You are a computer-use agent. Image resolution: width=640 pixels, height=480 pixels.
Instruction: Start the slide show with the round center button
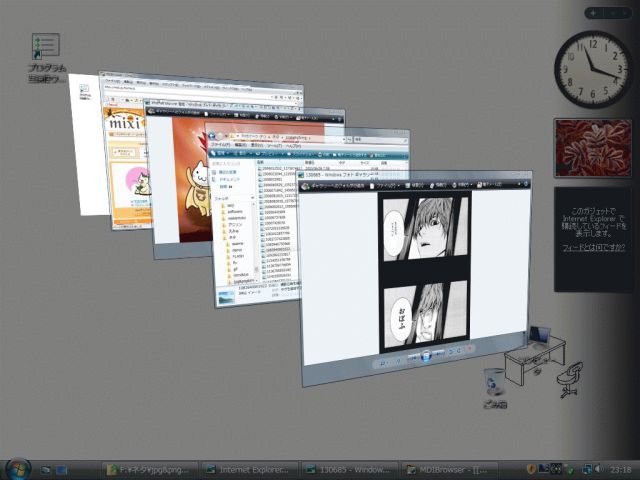426,356
